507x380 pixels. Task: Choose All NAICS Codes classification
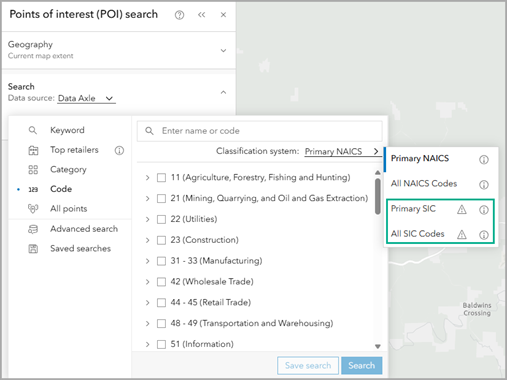pyautogui.click(x=424, y=184)
